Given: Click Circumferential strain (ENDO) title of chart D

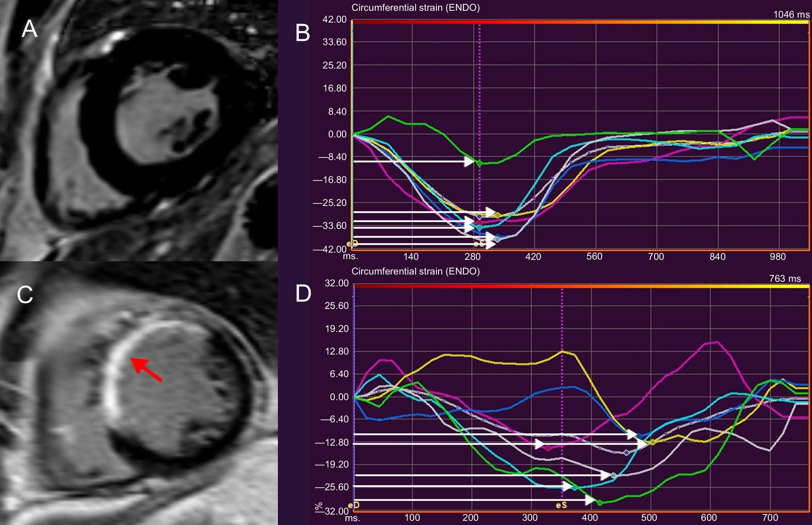Looking at the screenshot, I should tap(416, 271).
